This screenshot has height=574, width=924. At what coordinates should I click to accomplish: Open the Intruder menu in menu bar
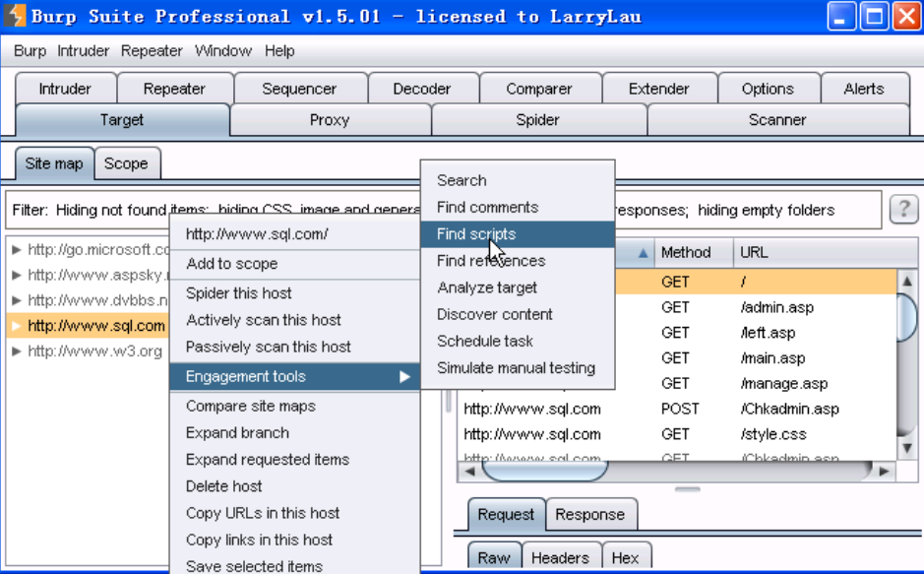pyautogui.click(x=83, y=50)
